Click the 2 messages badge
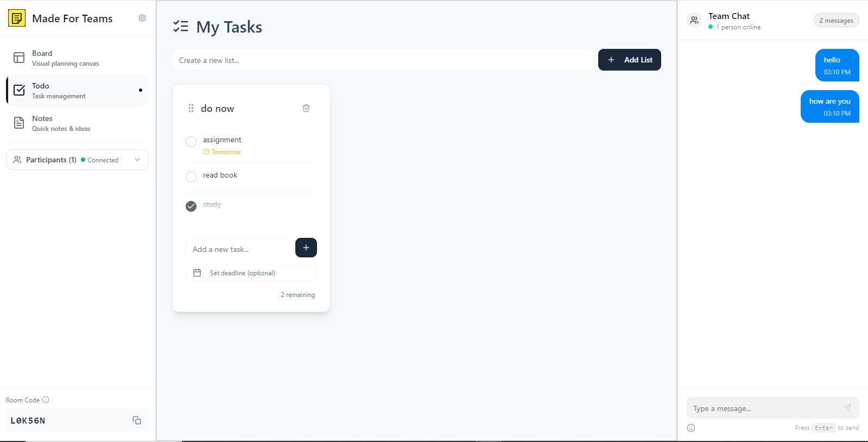Viewport: 868px width, 442px height. 837,21
